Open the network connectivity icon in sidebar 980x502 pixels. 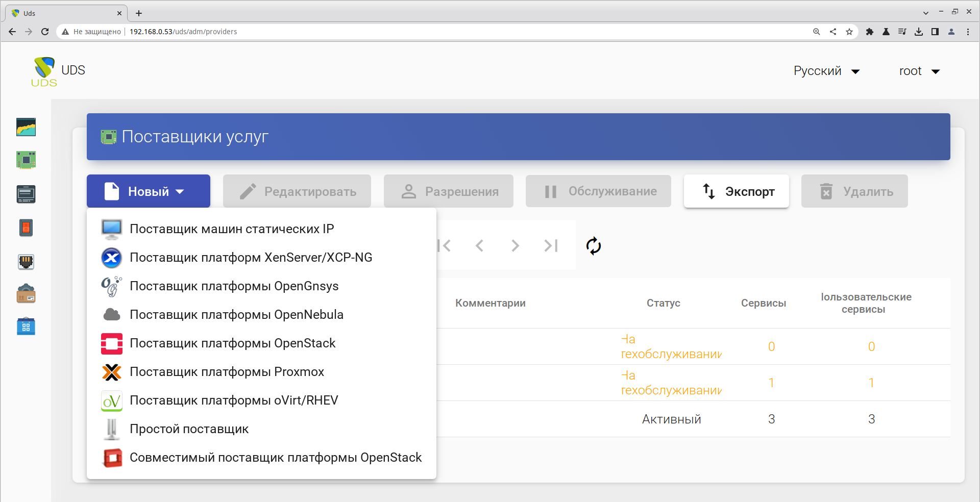pyautogui.click(x=26, y=262)
